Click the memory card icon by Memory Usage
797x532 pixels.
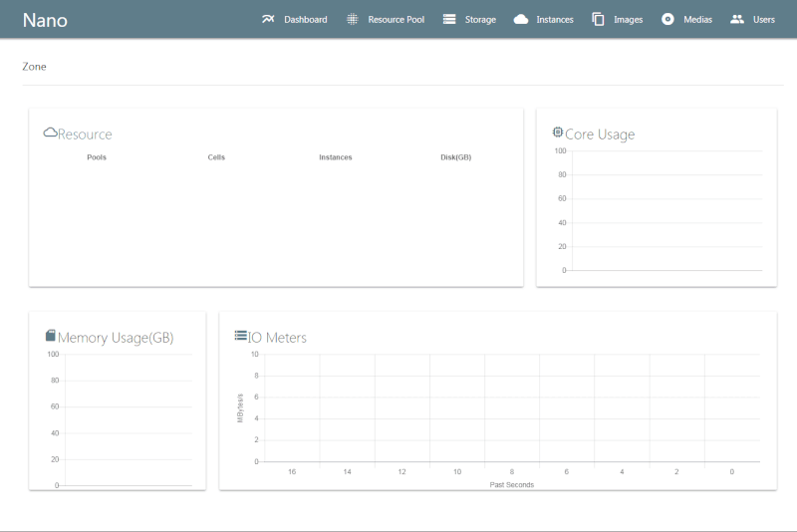[x=51, y=336]
